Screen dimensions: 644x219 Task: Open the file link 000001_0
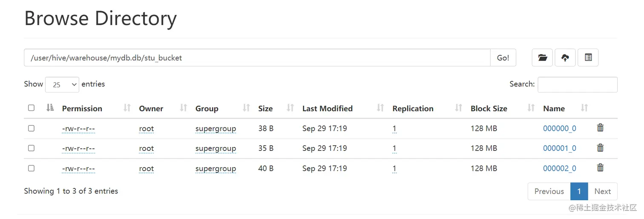coord(559,148)
